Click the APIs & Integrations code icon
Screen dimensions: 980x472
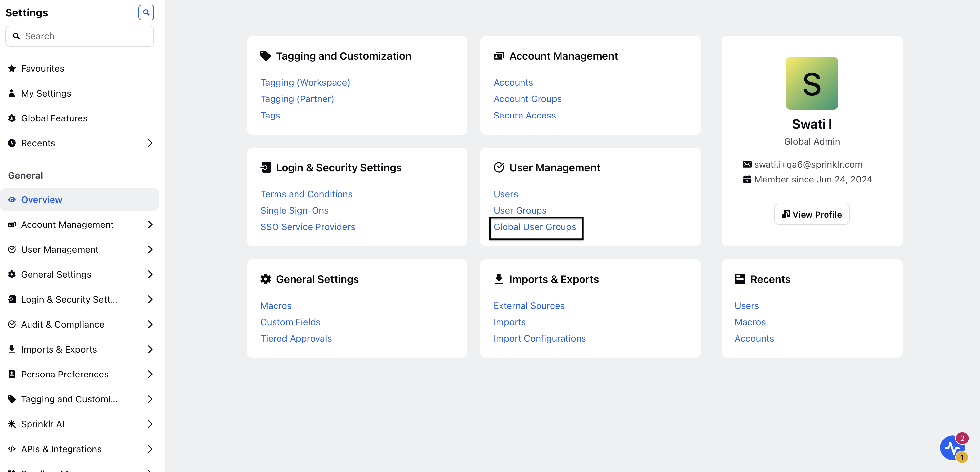point(12,449)
